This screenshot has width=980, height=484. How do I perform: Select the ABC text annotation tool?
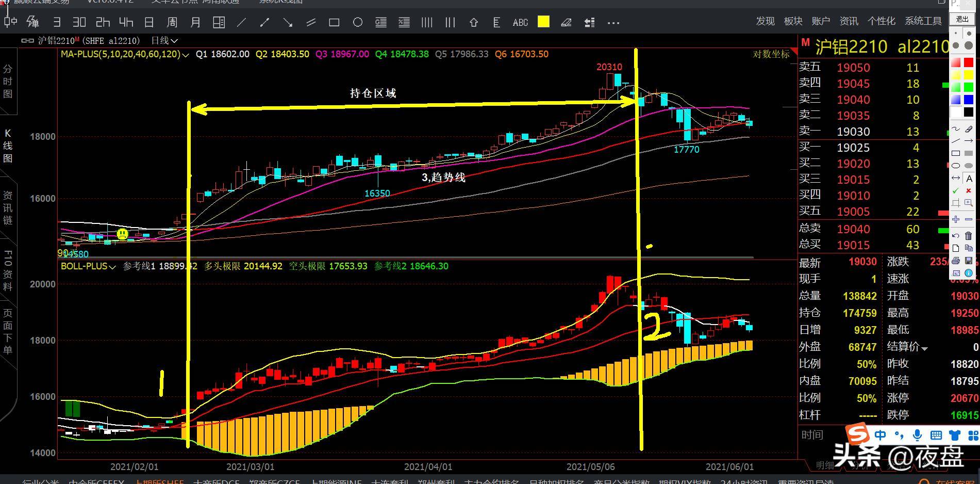tap(520, 22)
